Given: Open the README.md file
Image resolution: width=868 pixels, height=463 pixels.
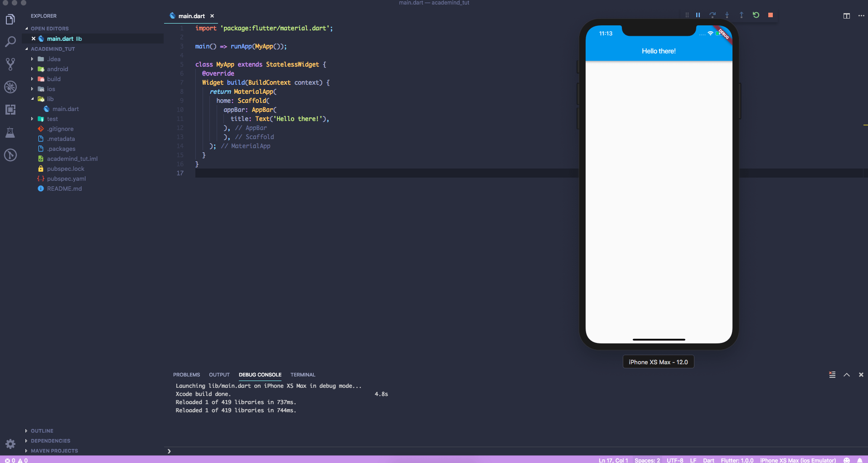Looking at the screenshot, I should pyautogui.click(x=64, y=188).
